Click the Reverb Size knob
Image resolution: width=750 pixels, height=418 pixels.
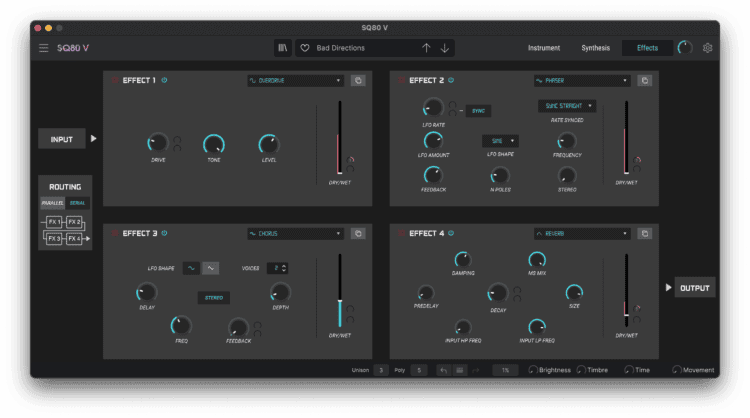coord(574,292)
